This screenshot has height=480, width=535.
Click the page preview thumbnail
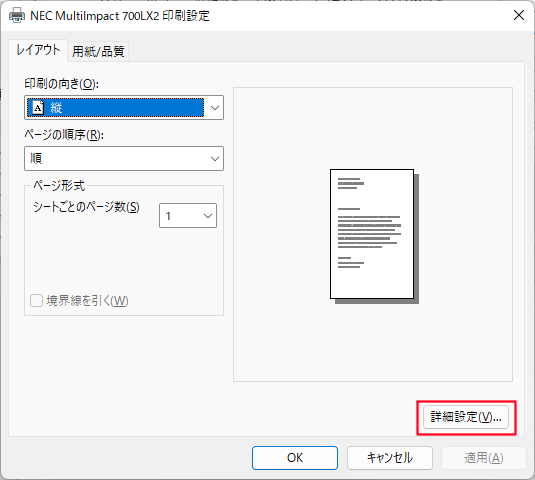click(x=374, y=236)
